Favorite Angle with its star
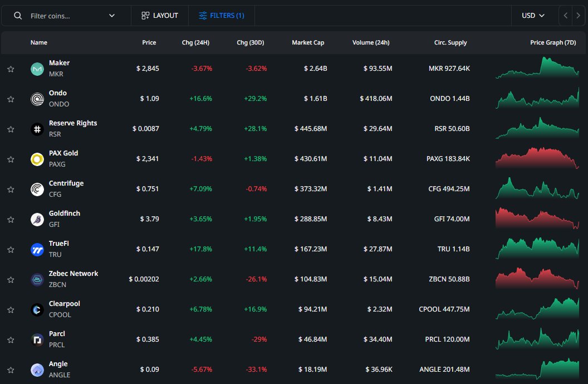The image size is (588, 384). [11, 370]
